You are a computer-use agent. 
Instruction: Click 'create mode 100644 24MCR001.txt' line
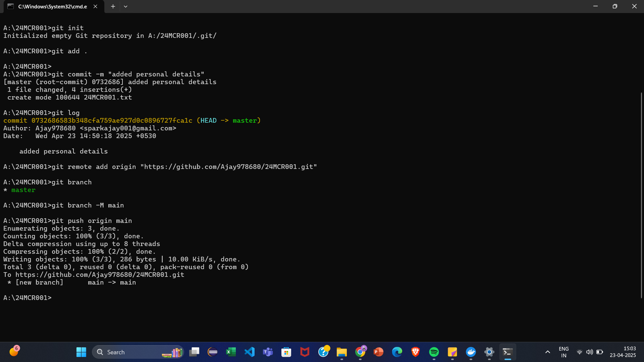[70, 97]
